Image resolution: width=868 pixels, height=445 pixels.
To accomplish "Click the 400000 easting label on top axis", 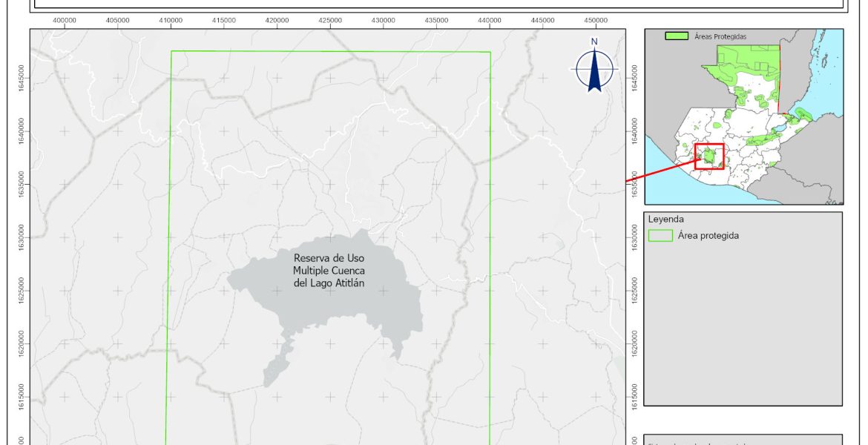I will 65,20.
